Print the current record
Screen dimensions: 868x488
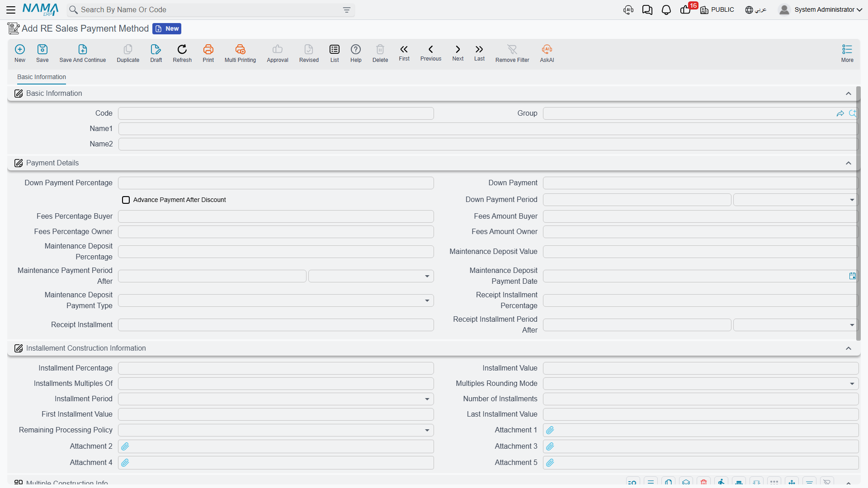(x=208, y=53)
